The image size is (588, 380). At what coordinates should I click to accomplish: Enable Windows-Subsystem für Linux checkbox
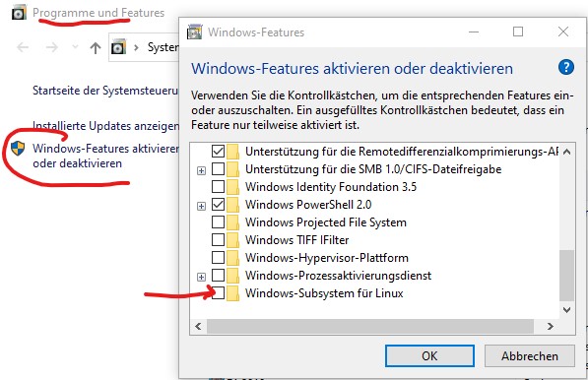pyautogui.click(x=219, y=292)
